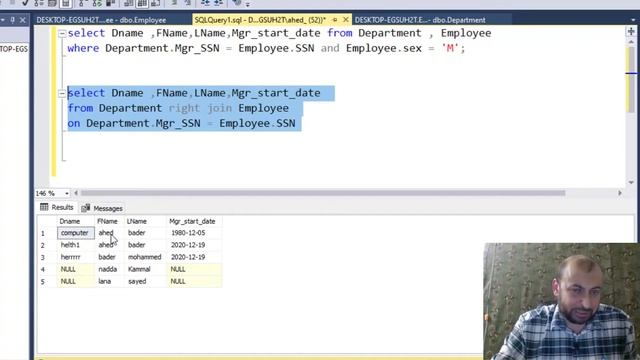Screen dimensions: 640x360
Task: Click the 'where' keyword in the editor
Action: point(83,48)
